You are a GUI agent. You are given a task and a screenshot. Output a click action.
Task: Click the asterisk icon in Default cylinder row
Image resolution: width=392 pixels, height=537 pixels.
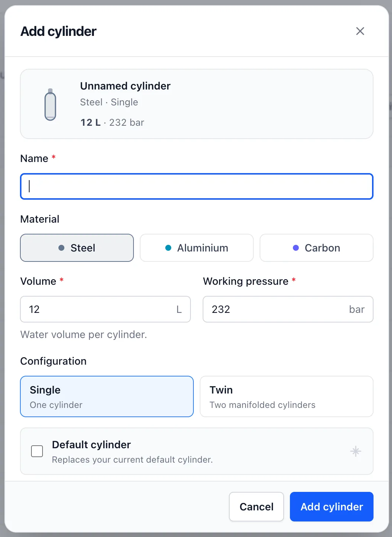355,451
